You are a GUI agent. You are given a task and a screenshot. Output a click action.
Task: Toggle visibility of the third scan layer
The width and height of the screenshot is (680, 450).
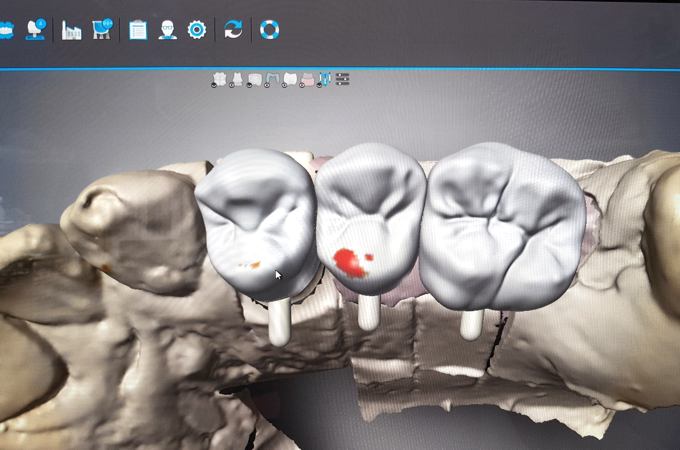pyautogui.click(x=255, y=80)
